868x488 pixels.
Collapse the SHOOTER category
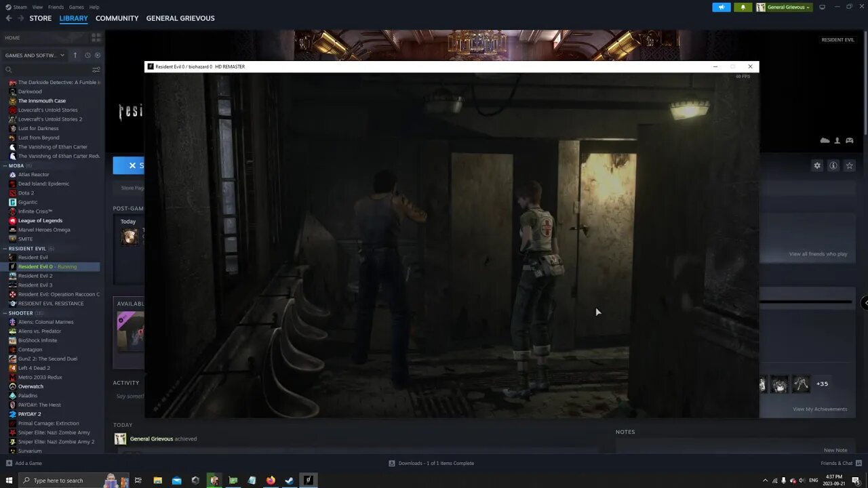(20, 313)
